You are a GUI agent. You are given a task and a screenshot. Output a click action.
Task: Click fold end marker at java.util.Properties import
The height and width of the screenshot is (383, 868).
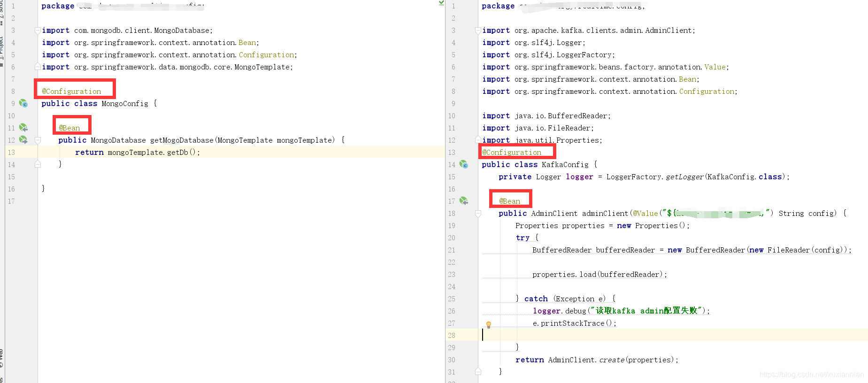(x=478, y=140)
